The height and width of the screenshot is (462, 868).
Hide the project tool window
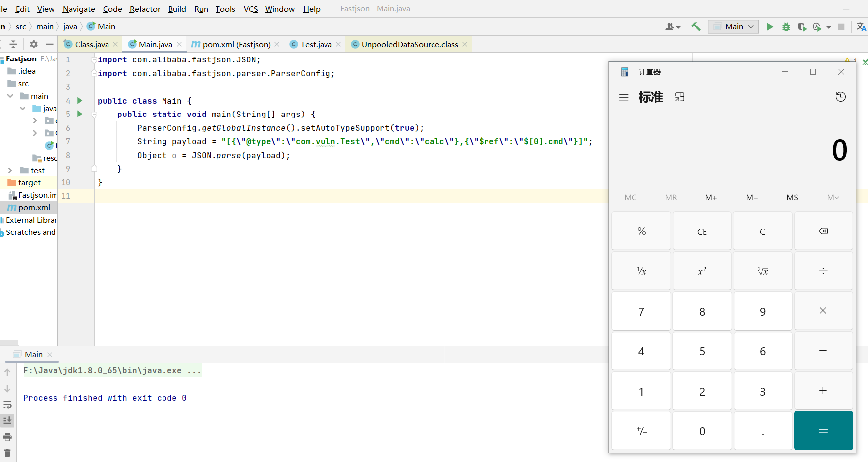point(50,44)
